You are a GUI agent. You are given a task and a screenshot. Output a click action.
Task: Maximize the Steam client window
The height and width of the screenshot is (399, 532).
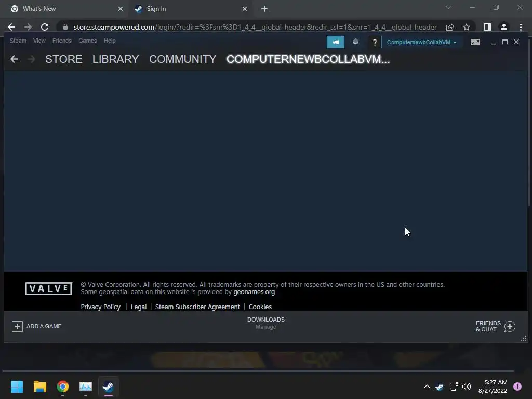click(505, 42)
